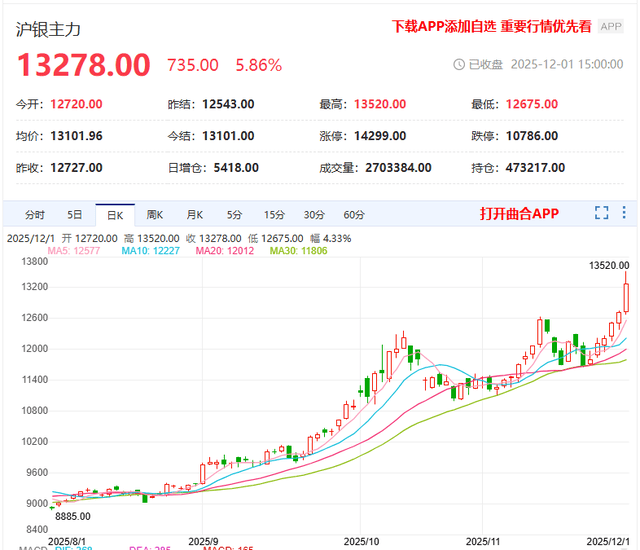This screenshot has height=550, width=640.
Task: Open the 周K weekly chart tab
Action: click(x=154, y=214)
